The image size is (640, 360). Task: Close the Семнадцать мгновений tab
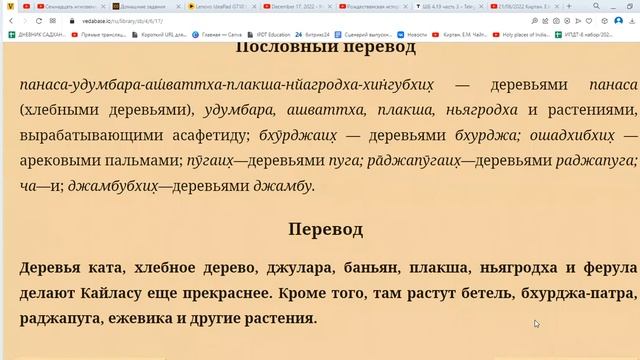tap(103, 7)
